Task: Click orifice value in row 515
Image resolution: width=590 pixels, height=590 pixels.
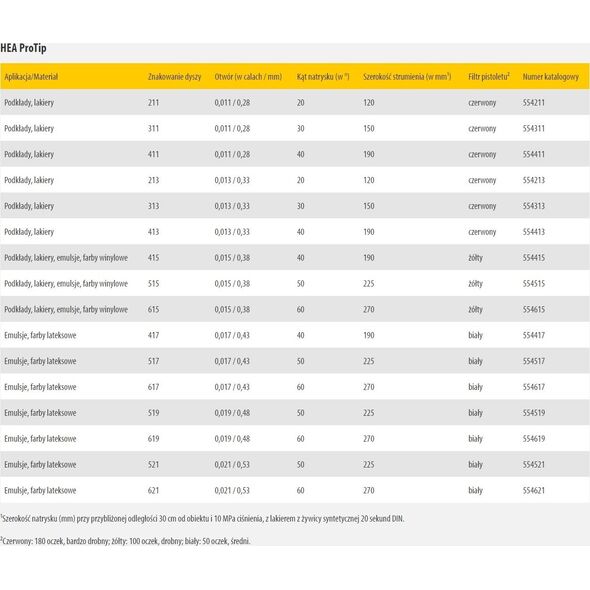Action: tap(232, 283)
